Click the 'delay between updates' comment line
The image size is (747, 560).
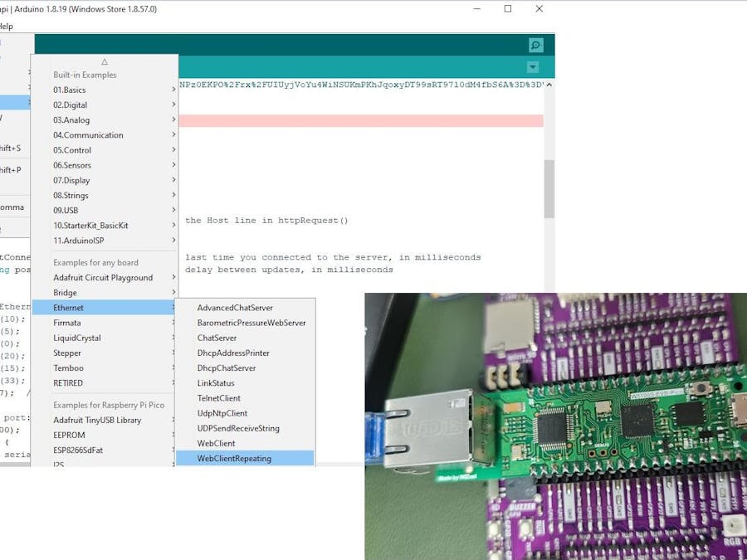click(x=289, y=270)
